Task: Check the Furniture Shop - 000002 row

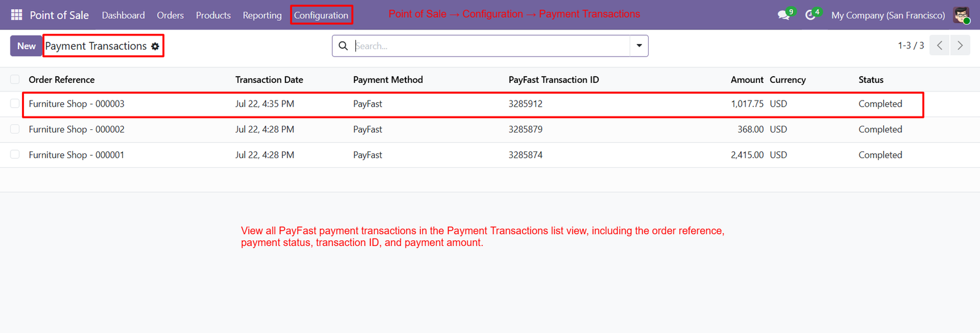Action: pyautogui.click(x=15, y=129)
